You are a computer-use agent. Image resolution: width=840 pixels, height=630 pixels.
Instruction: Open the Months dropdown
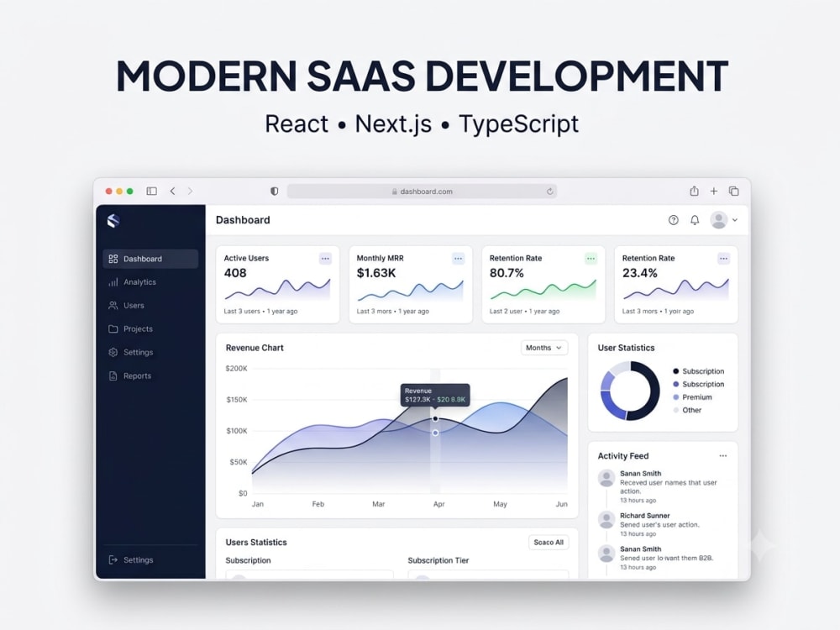pos(544,348)
